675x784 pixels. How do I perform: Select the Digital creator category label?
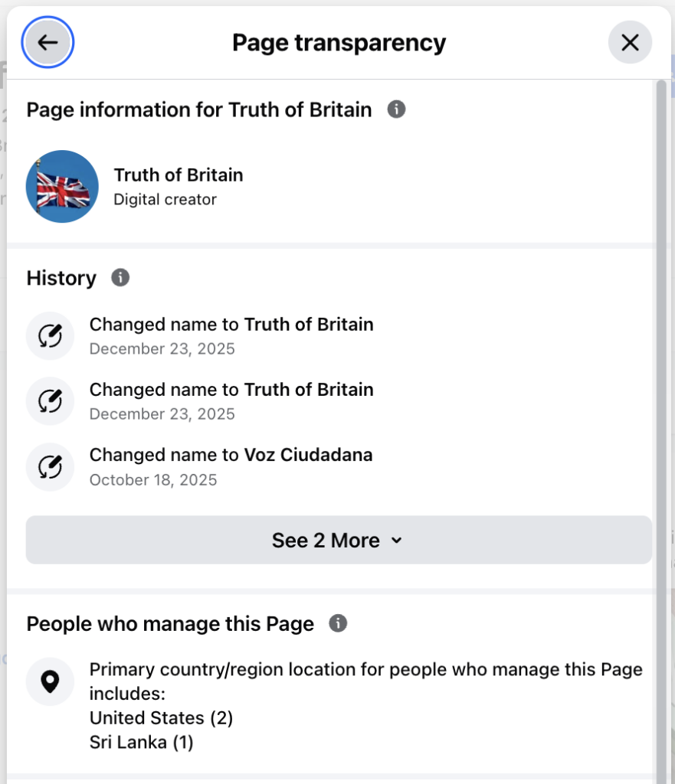(165, 200)
